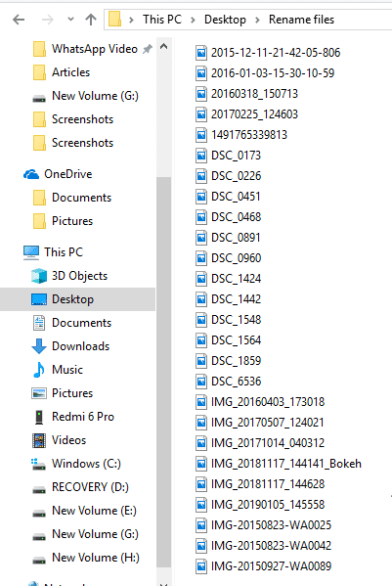Viewport: 392px width, 586px height.
Task: Open Documents folder under OneDrive
Action: pyautogui.click(x=81, y=198)
